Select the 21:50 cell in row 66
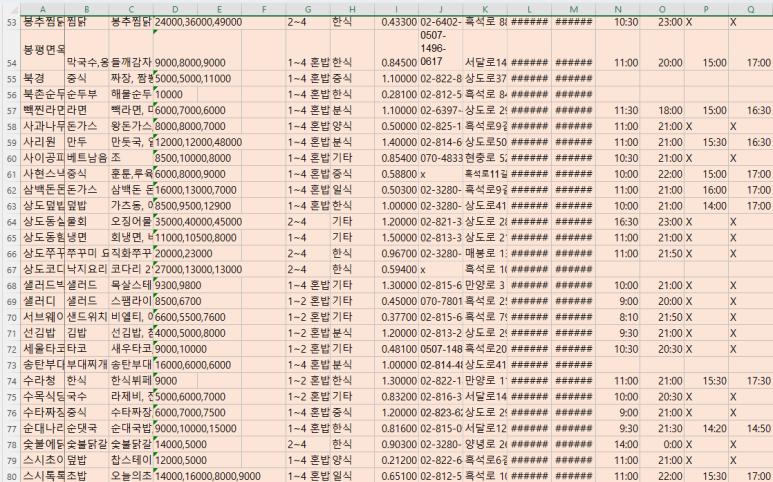Viewport: 773px width, 482px height. pos(662,254)
